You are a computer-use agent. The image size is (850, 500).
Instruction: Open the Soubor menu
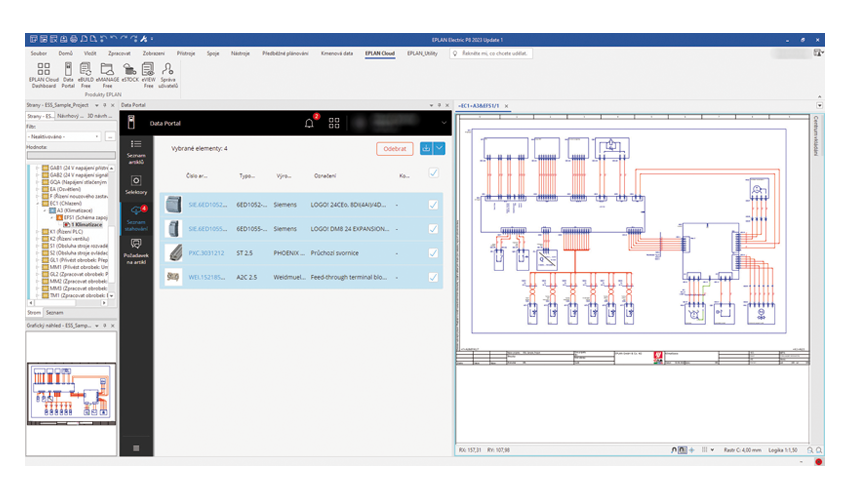[38, 53]
